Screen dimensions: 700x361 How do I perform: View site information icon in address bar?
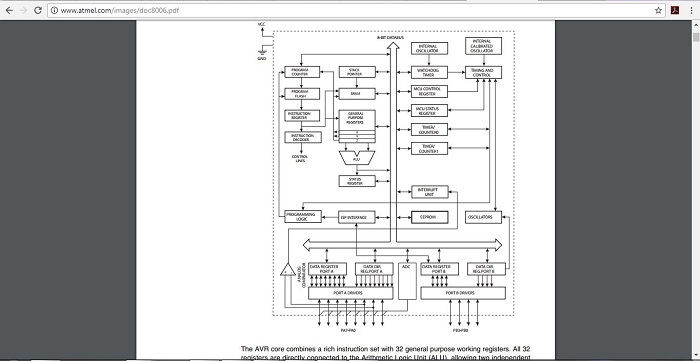click(54, 10)
